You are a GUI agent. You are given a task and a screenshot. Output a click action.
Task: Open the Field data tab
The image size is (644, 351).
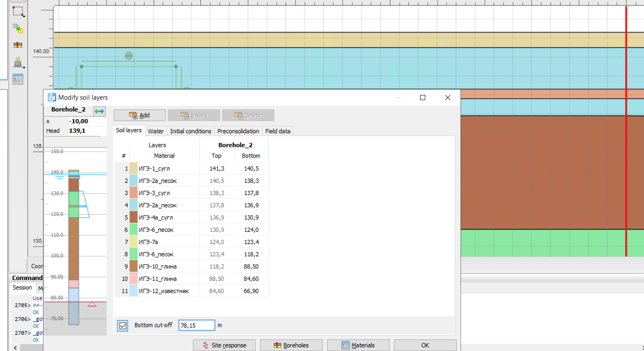pyautogui.click(x=278, y=131)
